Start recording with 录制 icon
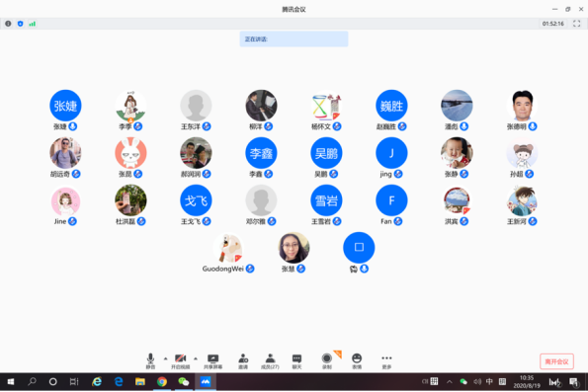Image resolution: width=588 pixels, height=392 pixels. pyautogui.click(x=327, y=360)
